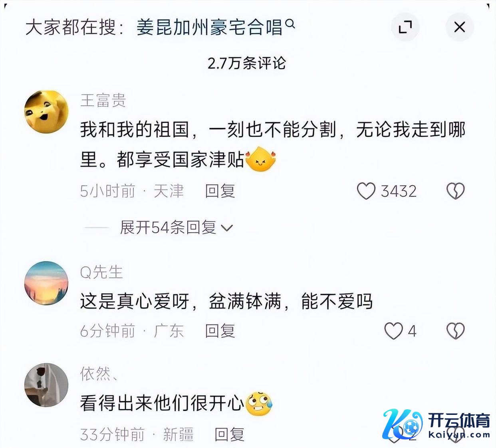Open username 王富贵 profile
496x448 pixels.
click(x=103, y=100)
